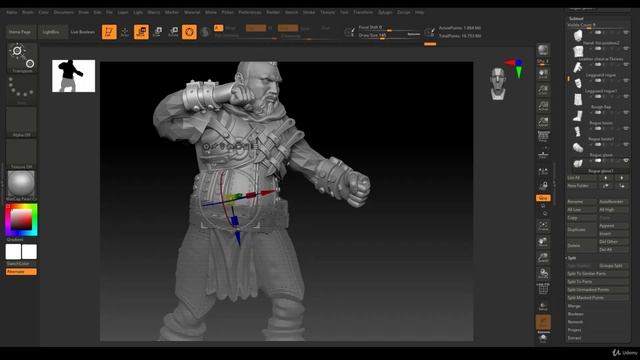The width and height of the screenshot is (640, 360).
Task: Toggle L.Sym local symmetry icon
Action: (x=543, y=171)
